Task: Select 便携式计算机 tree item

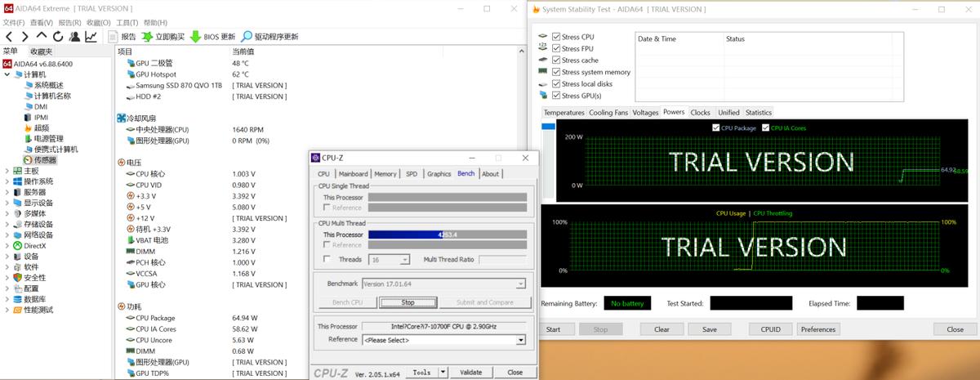Action: pos(56,150)
